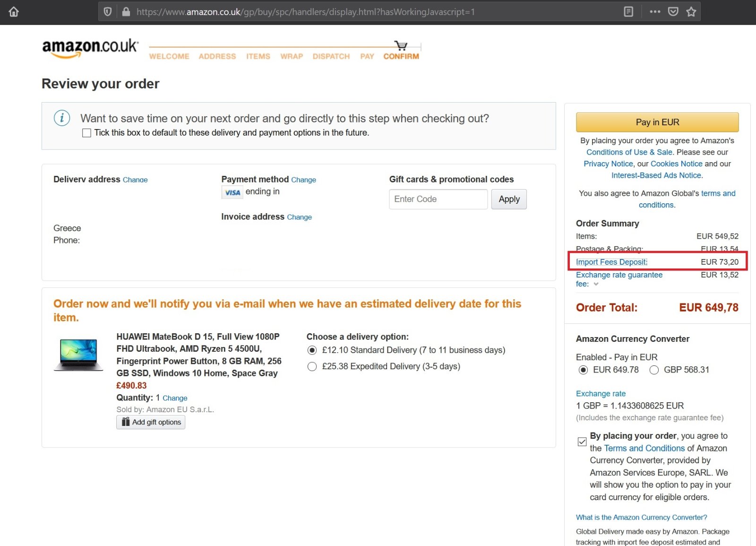Tick the default delivery options checkbox
Screen dimensions: 756x546
(86, 133)
